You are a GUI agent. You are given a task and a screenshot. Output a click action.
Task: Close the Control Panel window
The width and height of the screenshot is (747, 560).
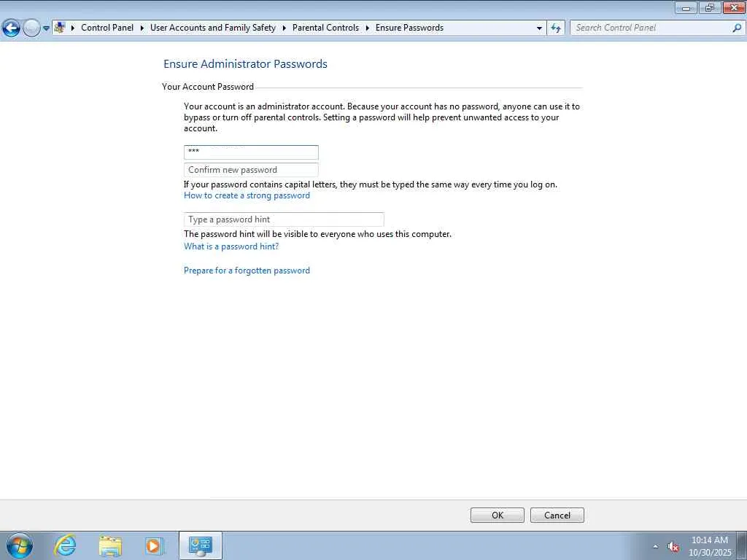pos(734,7)
